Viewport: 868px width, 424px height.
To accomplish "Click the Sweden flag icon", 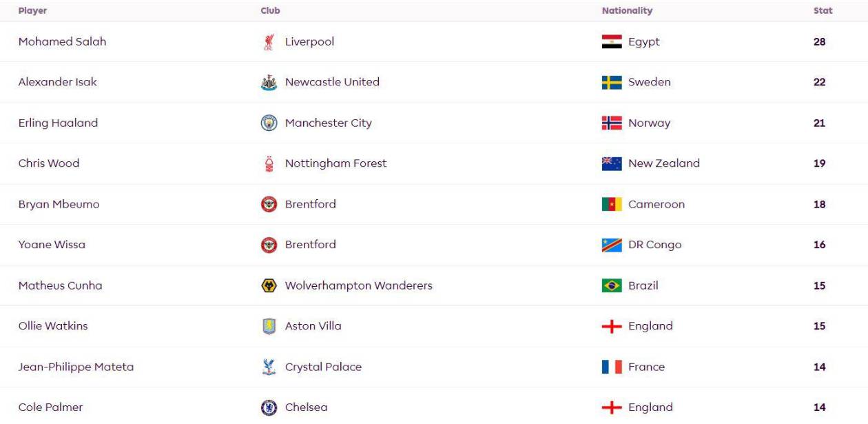I will 612,83.
